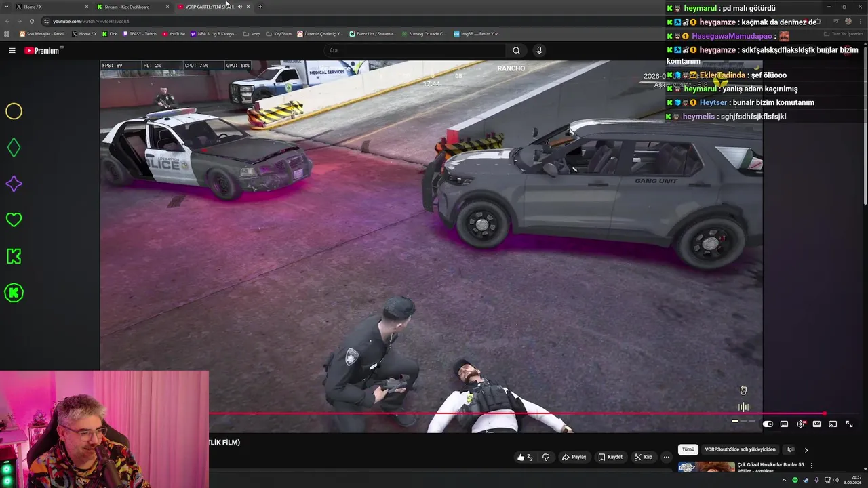Screen dimensions: 868x488
Task: Start voice search with microphone icon
Action: point(539,50)
